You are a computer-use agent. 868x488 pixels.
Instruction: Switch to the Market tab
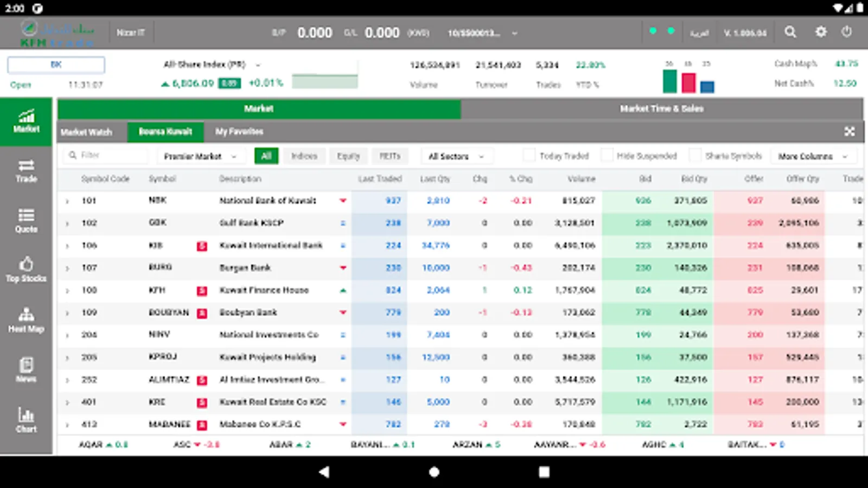click(x=259, y=109)
